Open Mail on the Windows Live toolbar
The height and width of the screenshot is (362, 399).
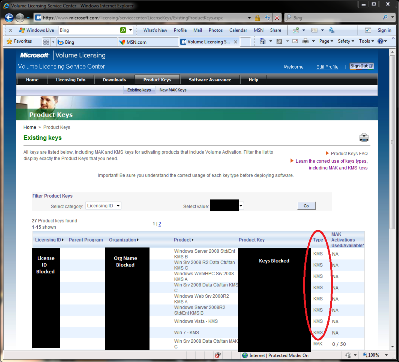(198, 30)
